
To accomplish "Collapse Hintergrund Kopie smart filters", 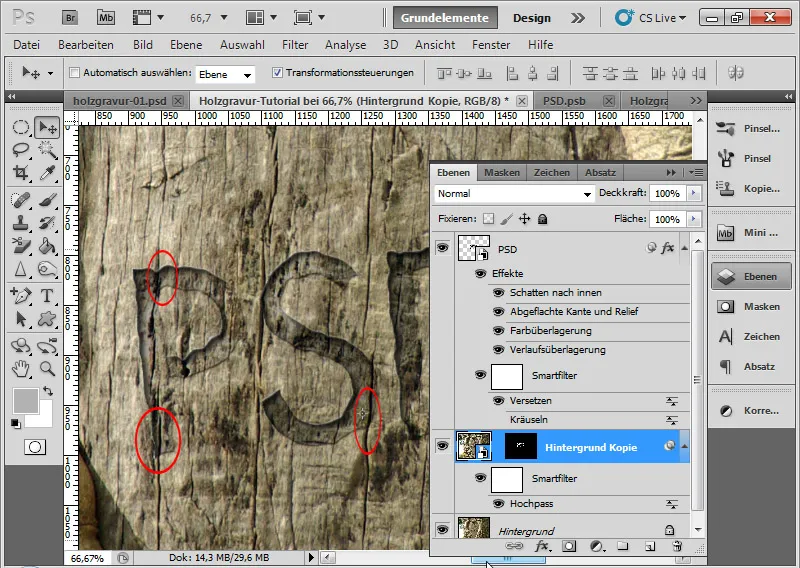I will click(685, 446).
